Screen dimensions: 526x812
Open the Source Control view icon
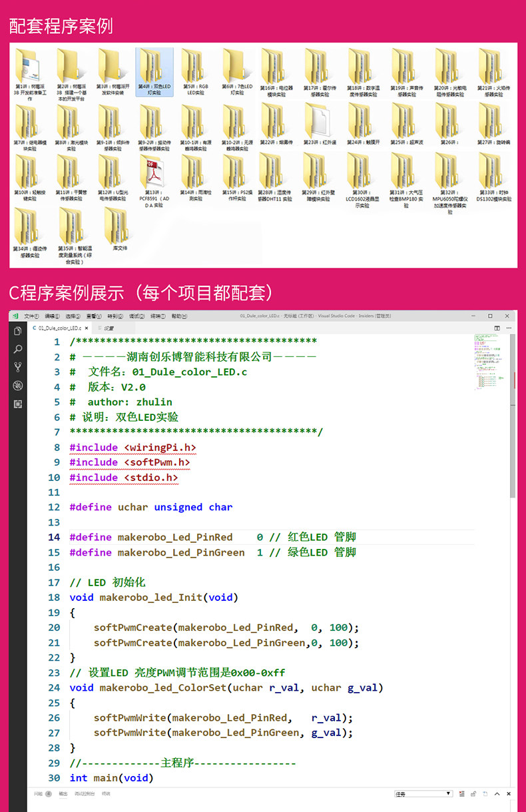click(17, 367)
